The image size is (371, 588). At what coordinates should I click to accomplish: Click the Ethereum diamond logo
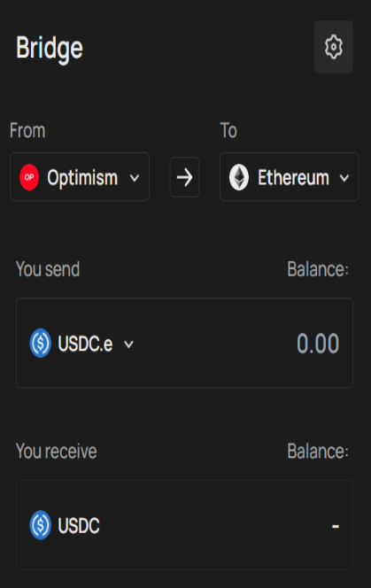tap(239, 177)
